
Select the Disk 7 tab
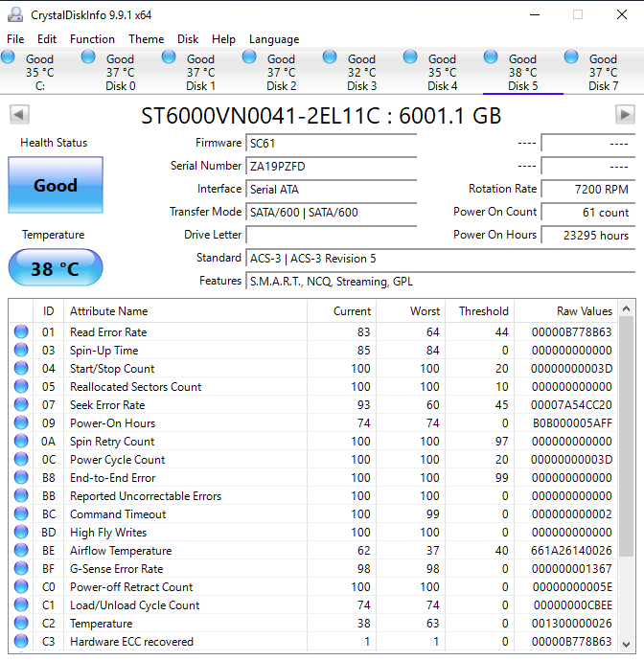coord(604,72)
